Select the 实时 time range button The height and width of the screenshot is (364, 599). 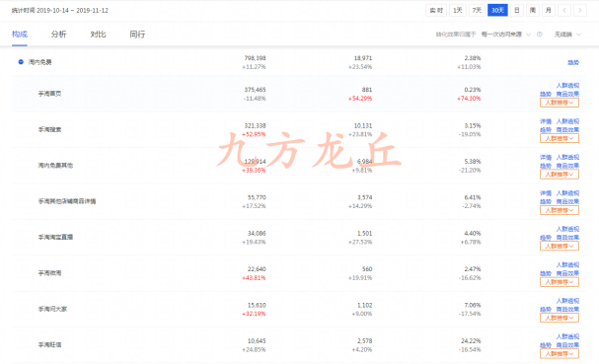pos(436,10)
